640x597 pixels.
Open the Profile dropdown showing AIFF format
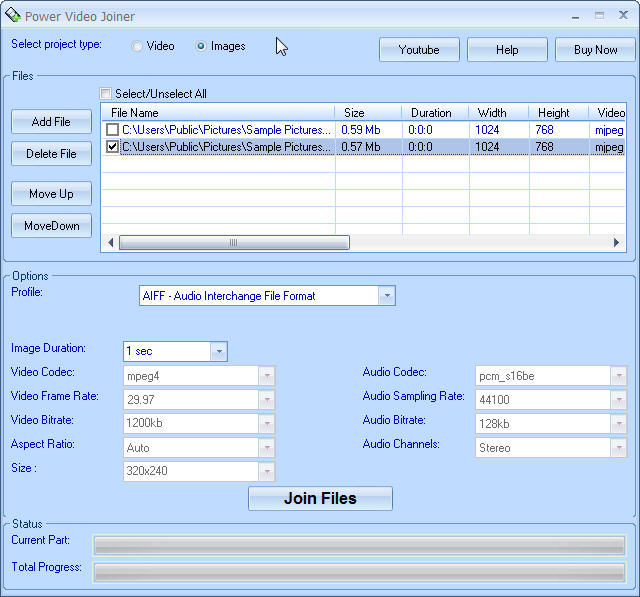tap(386, 296)
